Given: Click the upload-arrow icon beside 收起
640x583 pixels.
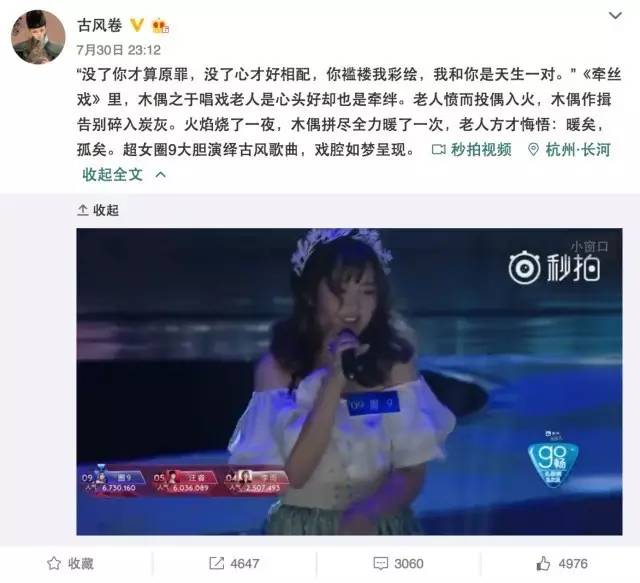Looking at the screenshot, I should coord(83,210).
